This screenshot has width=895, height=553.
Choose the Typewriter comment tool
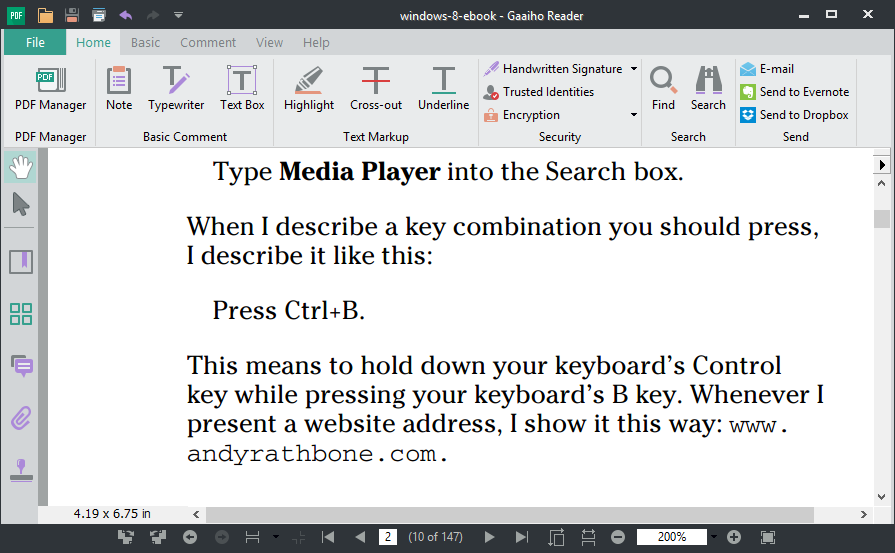(176, 88)
